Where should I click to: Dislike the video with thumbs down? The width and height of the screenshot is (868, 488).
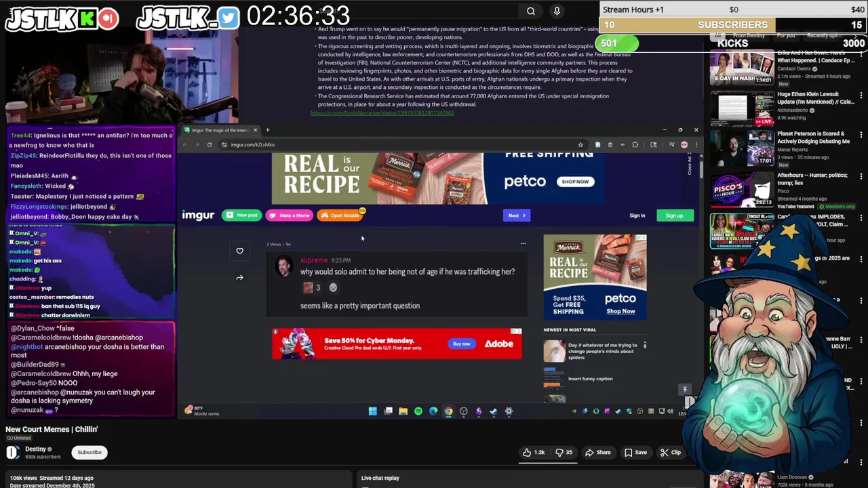tap(564, 452)
